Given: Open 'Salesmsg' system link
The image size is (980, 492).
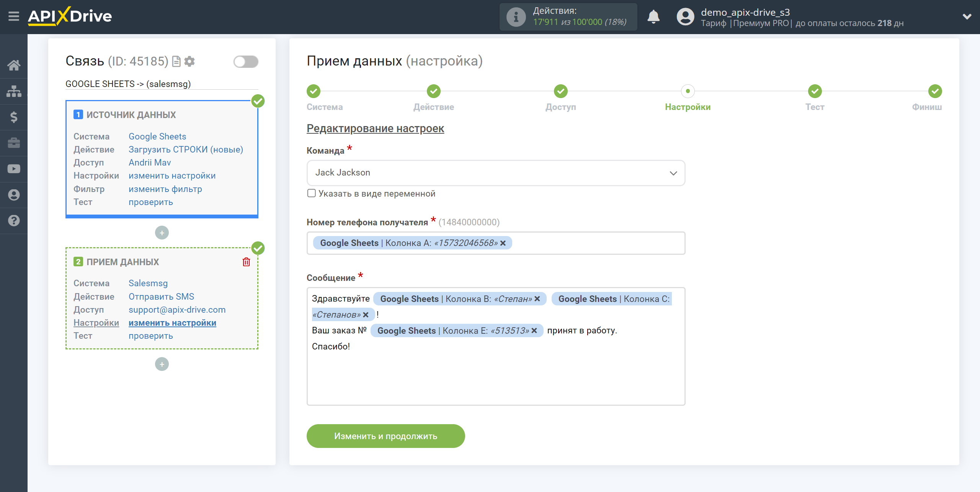Looking at the screenshot, I should [x=148, y=283].
